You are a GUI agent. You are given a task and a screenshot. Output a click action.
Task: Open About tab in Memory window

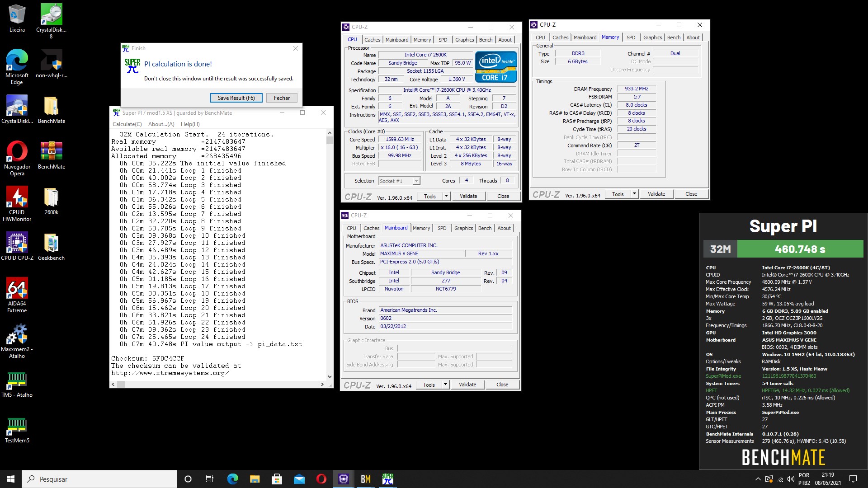[693, 38]
